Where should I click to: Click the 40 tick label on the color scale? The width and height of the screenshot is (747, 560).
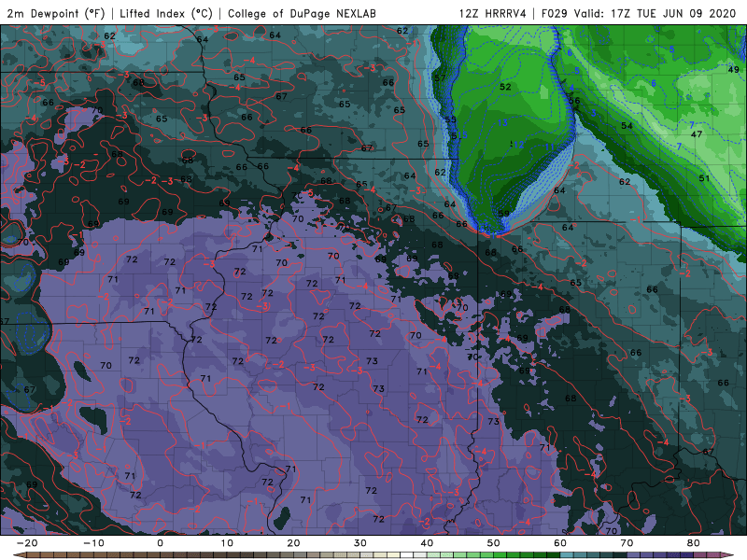427,543
